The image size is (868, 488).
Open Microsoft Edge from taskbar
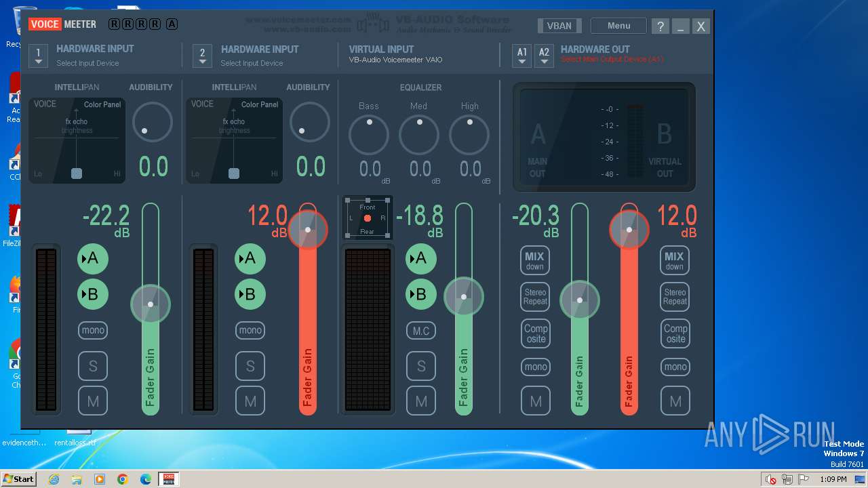click(146, 479)
